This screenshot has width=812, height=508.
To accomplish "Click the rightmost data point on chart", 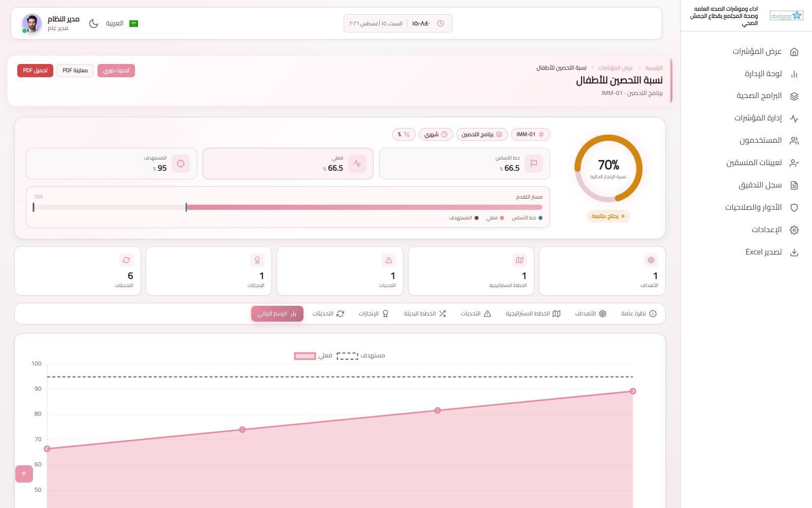I will coord(633,391).
